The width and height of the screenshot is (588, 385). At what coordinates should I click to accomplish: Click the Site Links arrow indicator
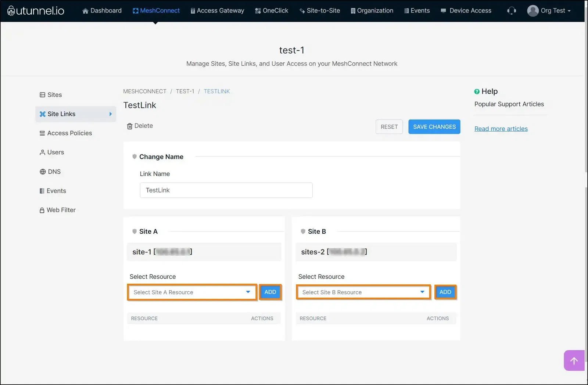(110, 114)
